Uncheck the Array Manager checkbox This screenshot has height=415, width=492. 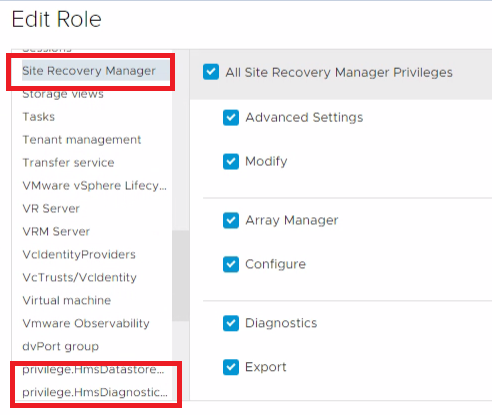pos(231,220)
